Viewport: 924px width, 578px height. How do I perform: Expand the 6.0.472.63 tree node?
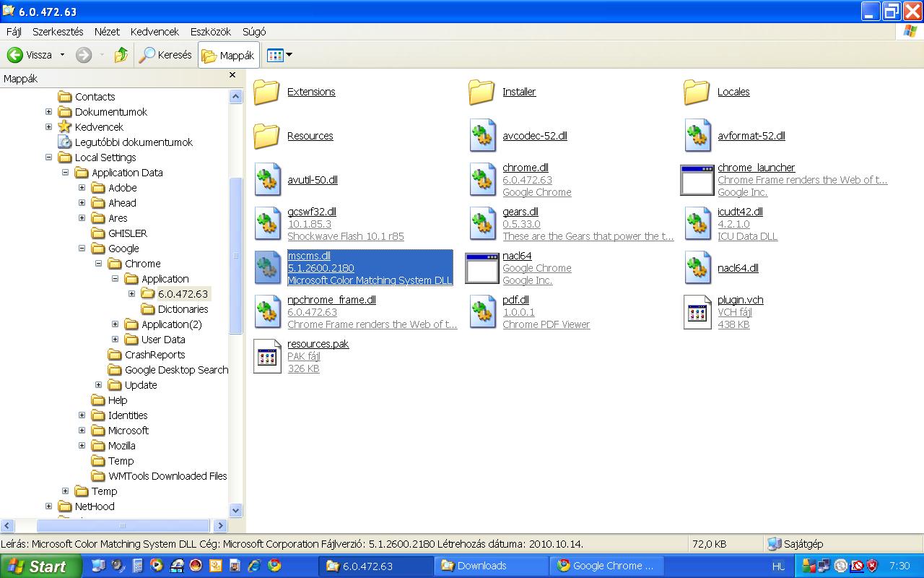pos(131,294)
